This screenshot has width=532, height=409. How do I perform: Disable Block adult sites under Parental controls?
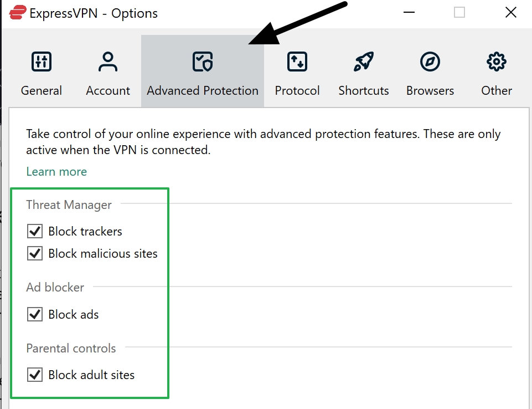click(x=34, y=375)
